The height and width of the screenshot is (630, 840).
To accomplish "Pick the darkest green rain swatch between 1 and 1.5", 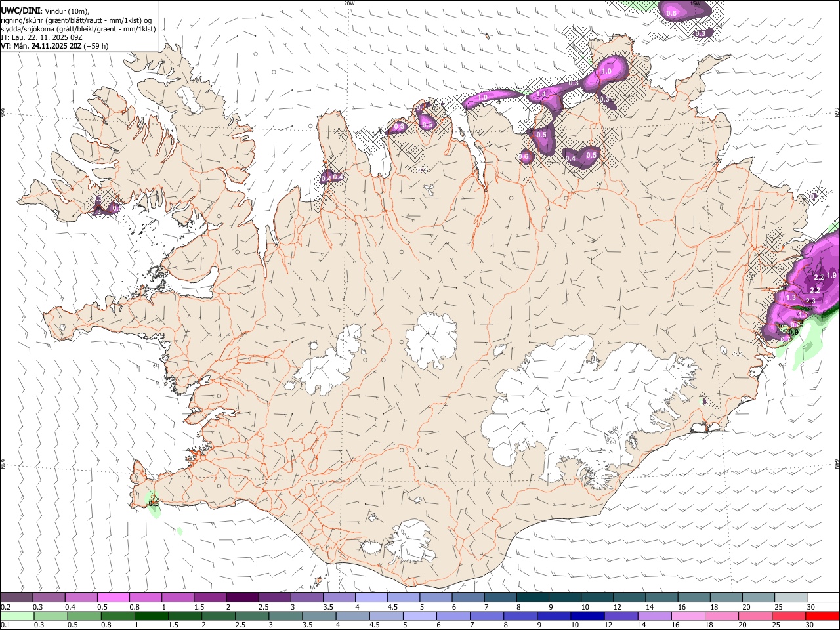I will (152, 616).
